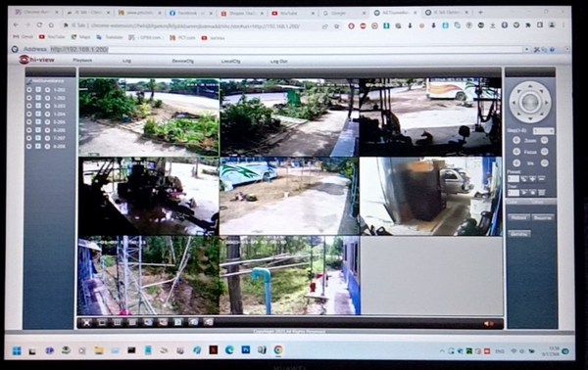Viewport: 588px width, 370px height.
Task: Click IE Tab address field 192.168.1.200
Action: pos(286,50)
